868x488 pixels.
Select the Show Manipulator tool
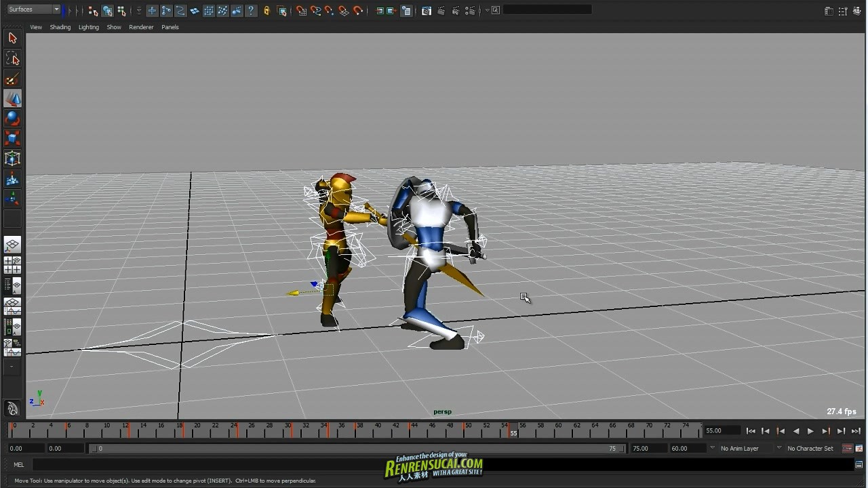[x=12, y=199]
